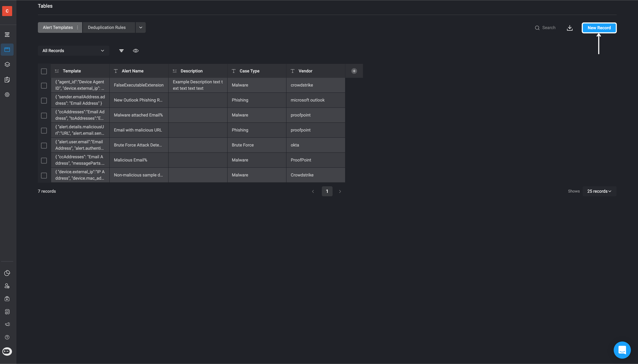This screenshot has width=638, height=364.
Task: Check the Malicious Email% row checkbox
Action: tap(44, 161)
